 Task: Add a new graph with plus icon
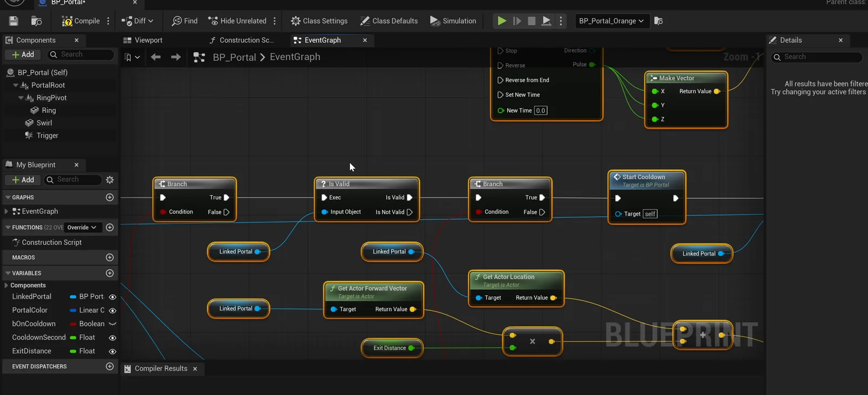pos(110,197)
